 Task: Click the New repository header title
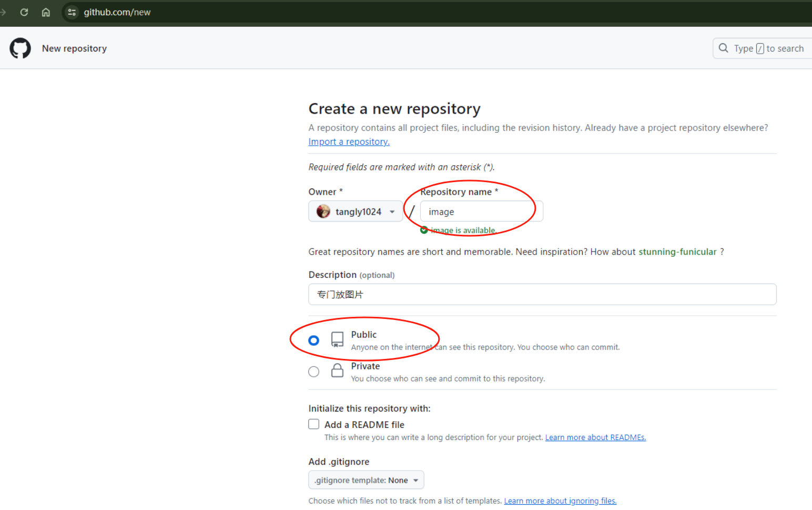[74, 48]
